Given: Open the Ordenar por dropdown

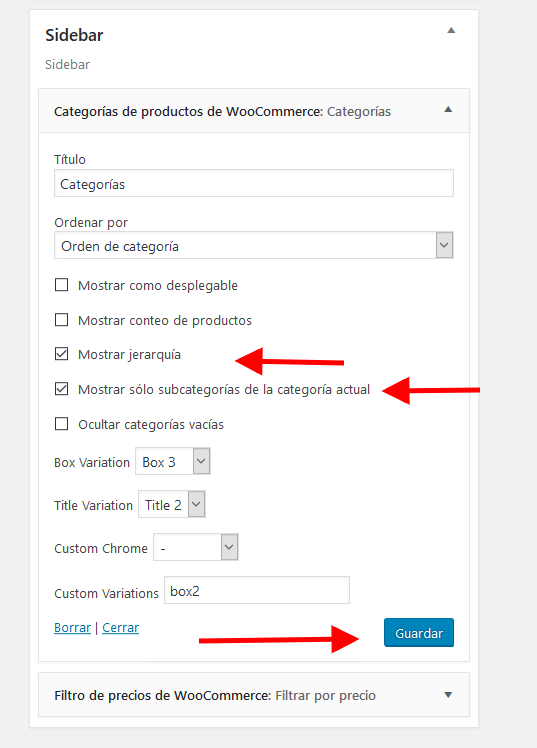Looking at the screenshot, I should pos(254,246).
